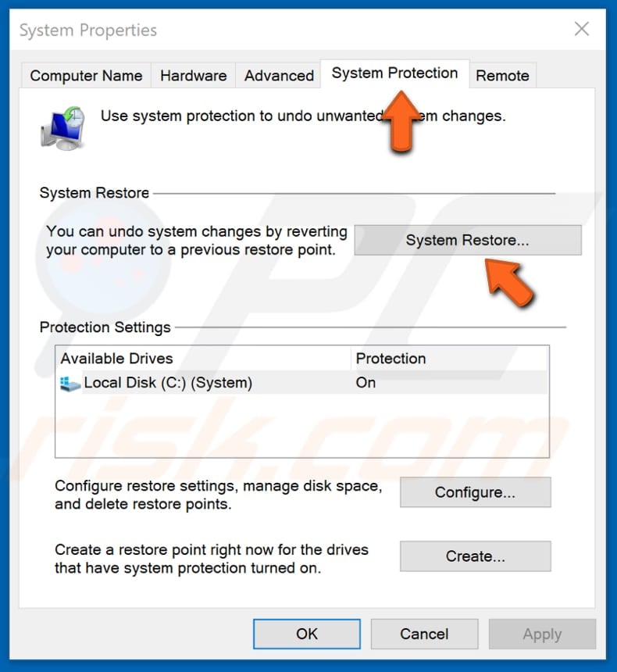Click Cancel to dismiss the dialog
Screen dimensions: 617x672
424,634
